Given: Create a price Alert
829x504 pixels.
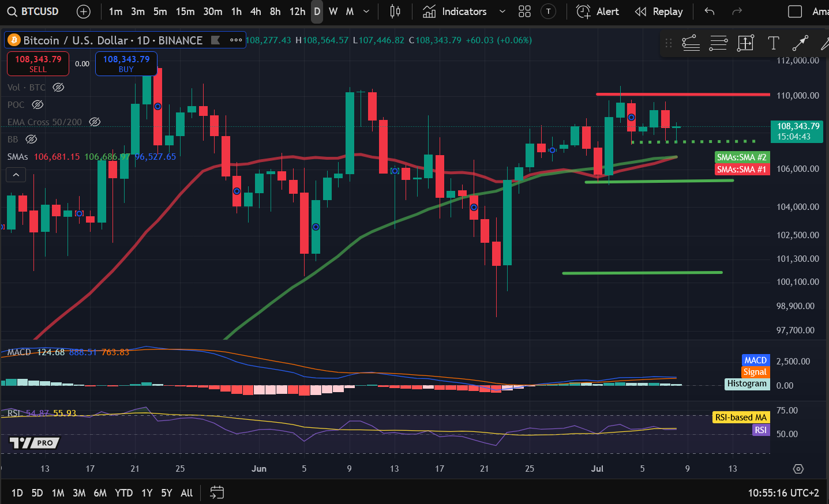Looking at the screenshot, I should (598, 12).
